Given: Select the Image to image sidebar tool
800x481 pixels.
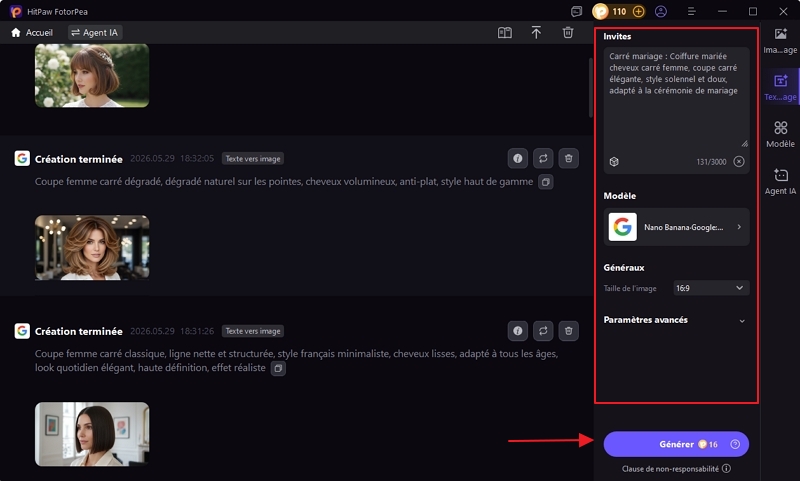Looking at the screenshot, I should pyautogui.click(x=780, y=40).
